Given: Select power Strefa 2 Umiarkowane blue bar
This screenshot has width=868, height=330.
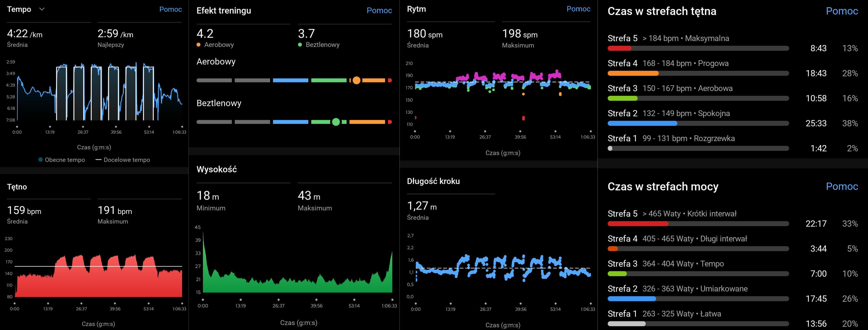Looking at the screenshot, I should click(x=631, y=299).
